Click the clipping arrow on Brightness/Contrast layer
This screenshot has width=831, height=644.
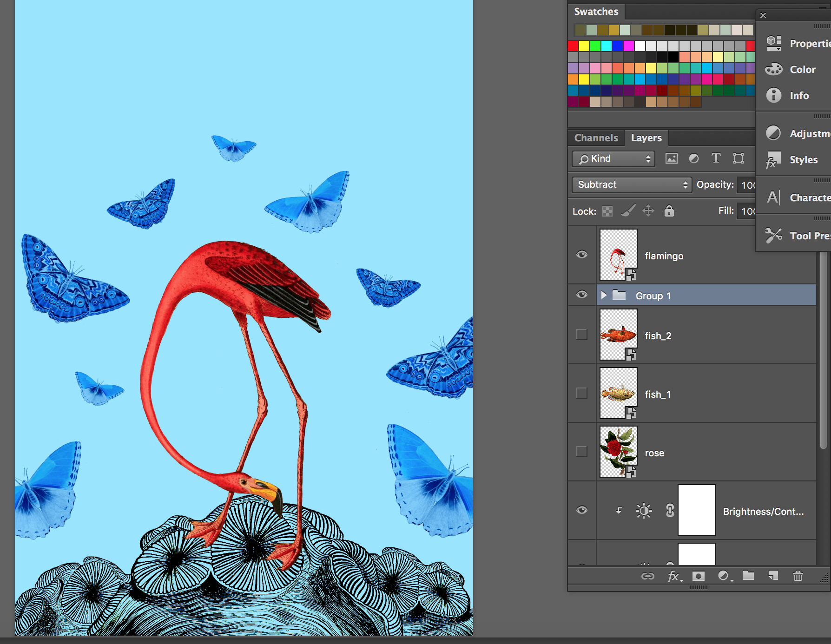pyautogui.click(x=619, y=511)
